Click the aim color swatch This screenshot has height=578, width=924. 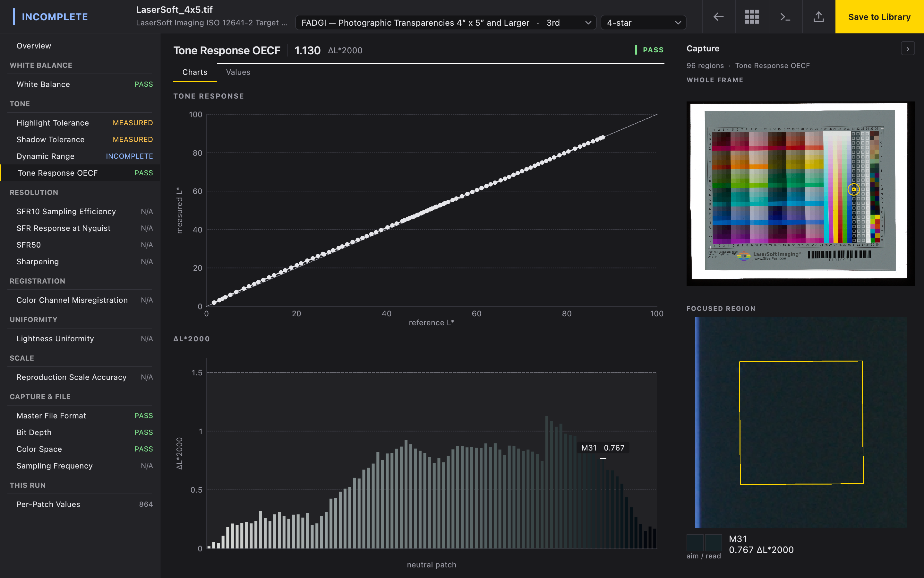695,542
